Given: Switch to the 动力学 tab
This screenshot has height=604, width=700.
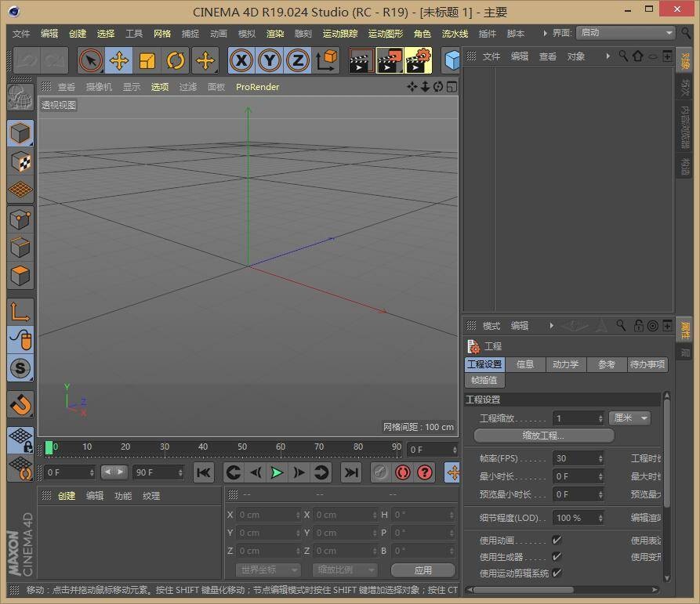Looking at the screenshot, I should [565, 364].
